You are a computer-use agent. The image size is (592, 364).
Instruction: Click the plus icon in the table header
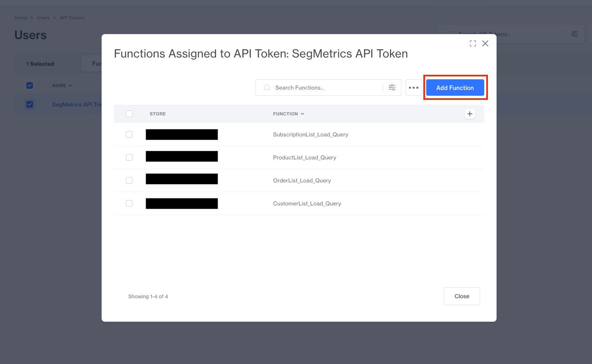pos(470,114)
